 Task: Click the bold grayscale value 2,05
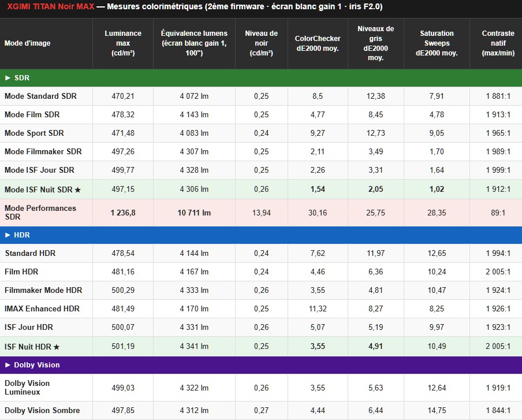(x=375, y=189)
